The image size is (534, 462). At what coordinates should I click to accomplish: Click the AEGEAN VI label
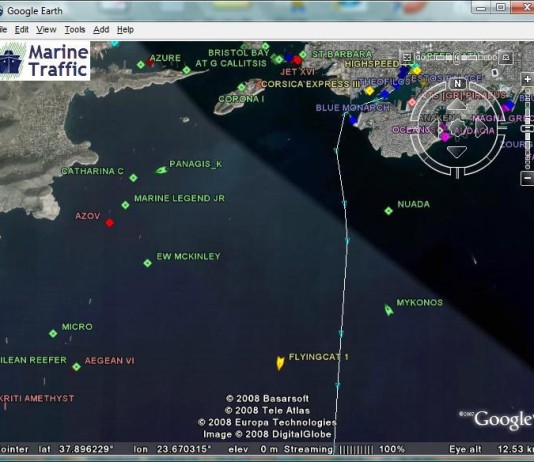[109, 361]
